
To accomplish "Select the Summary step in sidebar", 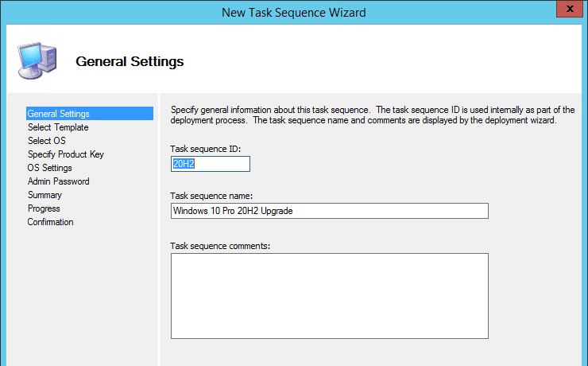I will pos(44,195).
